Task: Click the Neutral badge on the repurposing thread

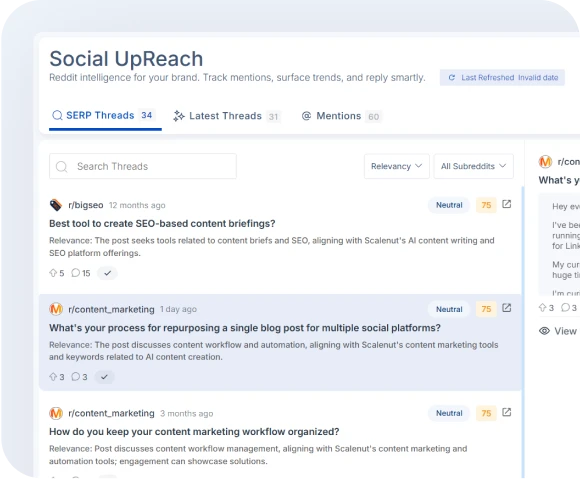Action: pyautogui.click(x=449, y=309)
